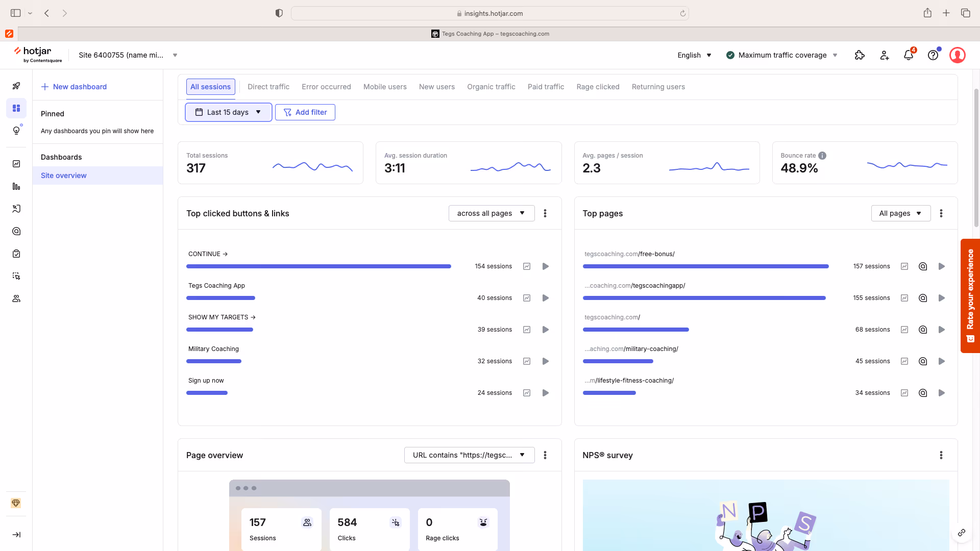The height and width of the screenshot is (551, 980).
Task: Expand sidebar with collapse arrow icon
Action: (16, 535)
